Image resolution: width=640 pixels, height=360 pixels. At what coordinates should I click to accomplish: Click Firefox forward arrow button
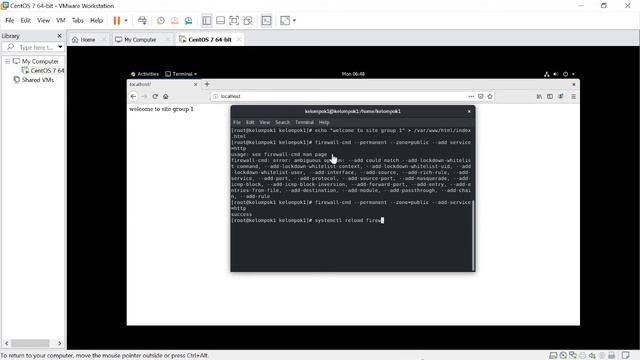[144, 96]
